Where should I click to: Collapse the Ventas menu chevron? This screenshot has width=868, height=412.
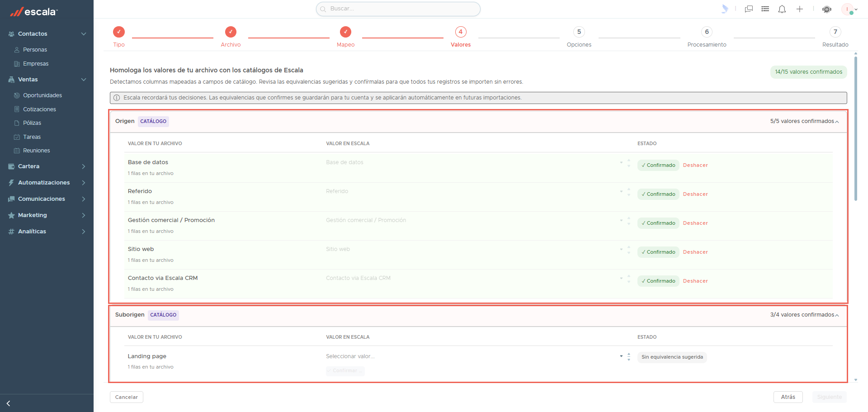[x=84, y=80]
